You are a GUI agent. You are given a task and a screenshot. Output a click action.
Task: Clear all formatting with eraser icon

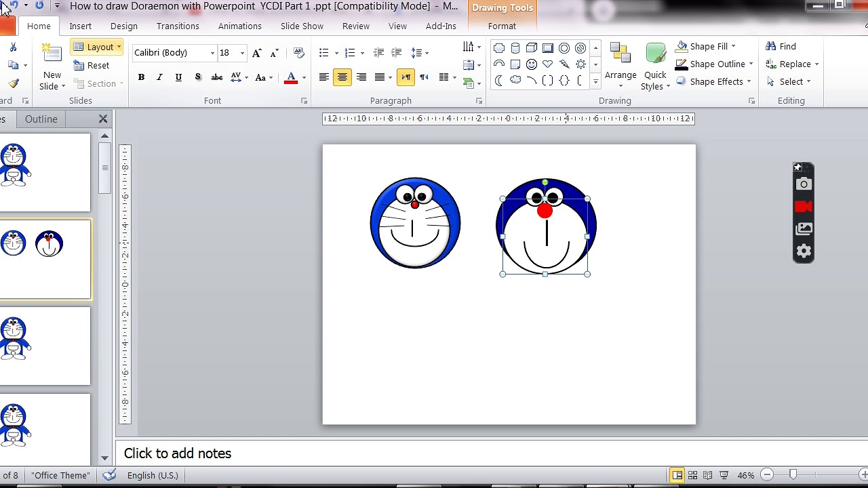click(x=298, y=53)
